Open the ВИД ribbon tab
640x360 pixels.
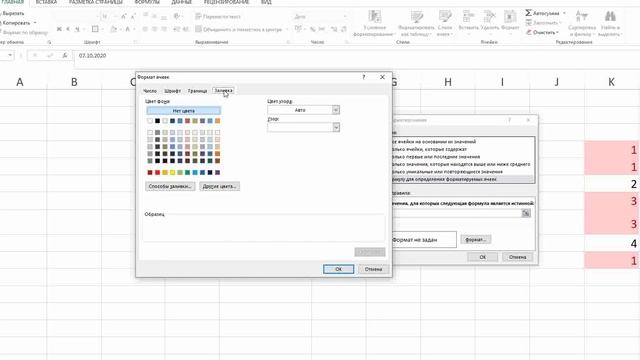tap(266, 2)
